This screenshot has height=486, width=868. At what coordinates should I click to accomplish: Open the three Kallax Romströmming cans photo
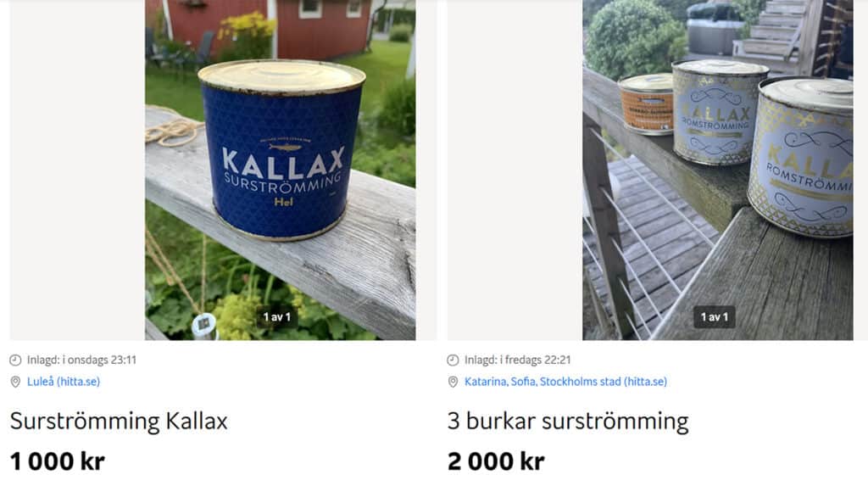pos(717,170)
